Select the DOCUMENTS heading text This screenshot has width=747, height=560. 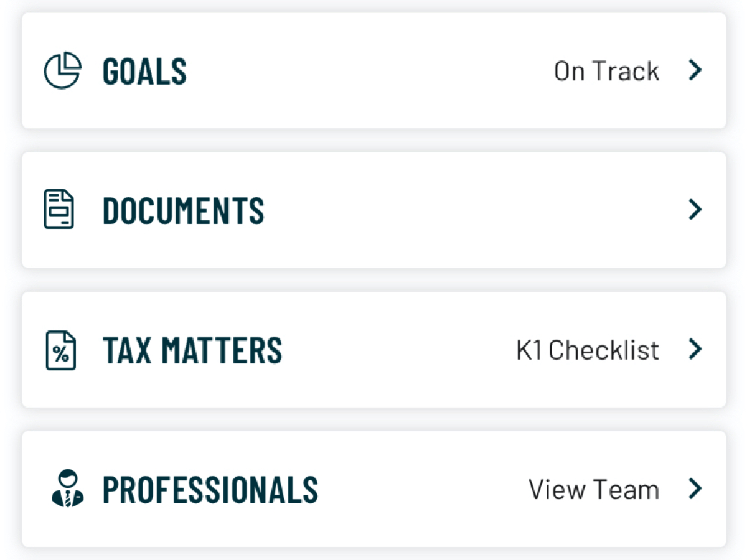pyautogui.click(x=184, y=210)
